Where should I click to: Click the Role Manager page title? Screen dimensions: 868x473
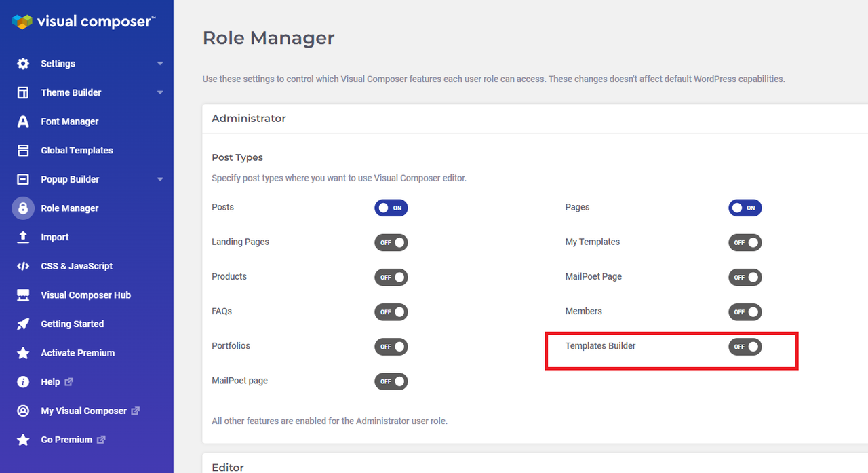[x=269, y=38]
